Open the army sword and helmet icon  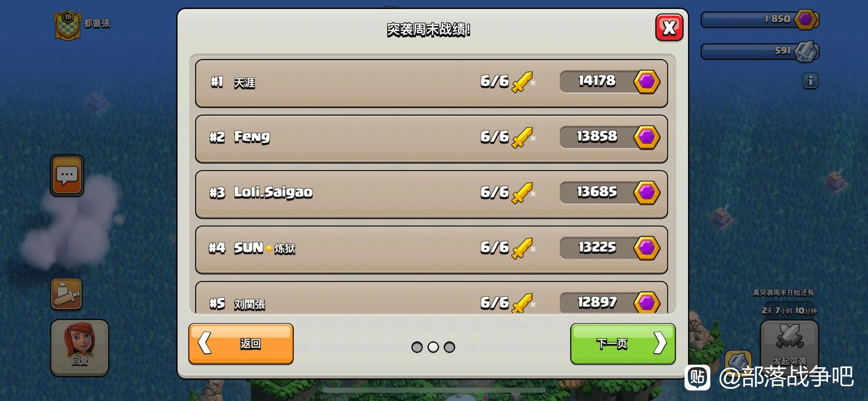pos(66,294)
